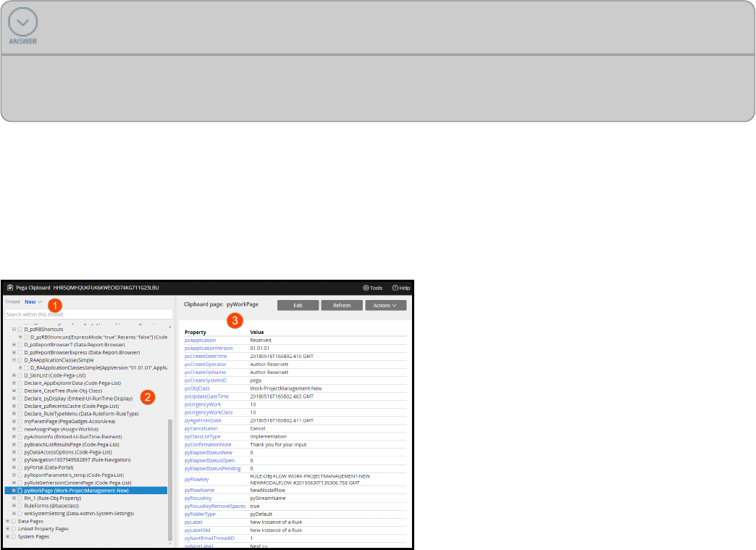Open the pyAgeFromDate property link
Viewport: 756px width, 550px height.
[x=203, y=421]
